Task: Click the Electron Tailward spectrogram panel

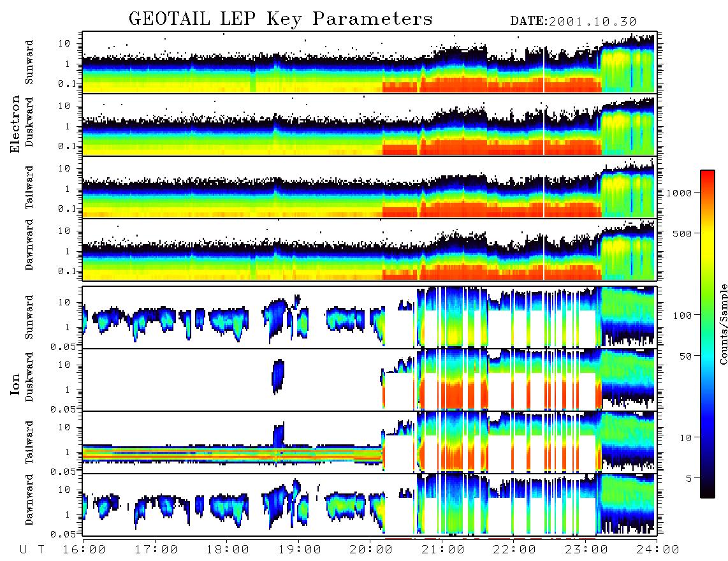Action: pyautogui.click(x=369, y=187)
